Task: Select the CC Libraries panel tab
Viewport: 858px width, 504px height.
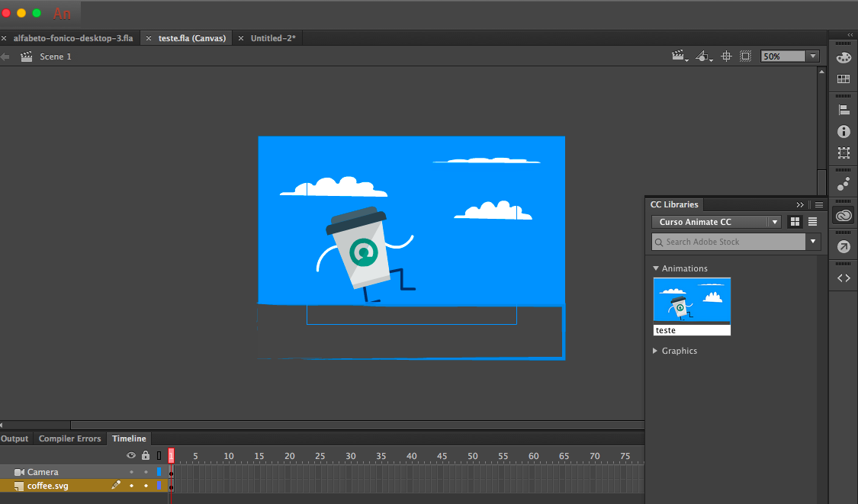Action: (674, 204)
